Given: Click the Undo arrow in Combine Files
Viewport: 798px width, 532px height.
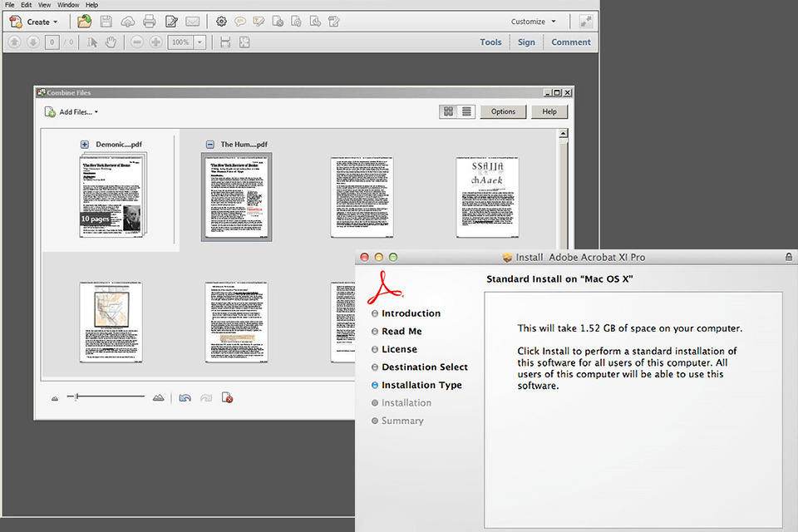Looking at the screenshot, I should point(185,398).
